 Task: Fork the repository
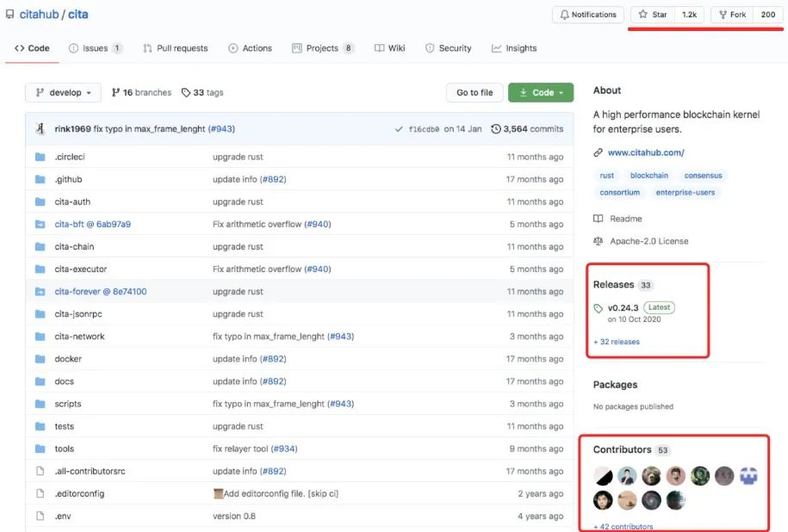(732, 15)
